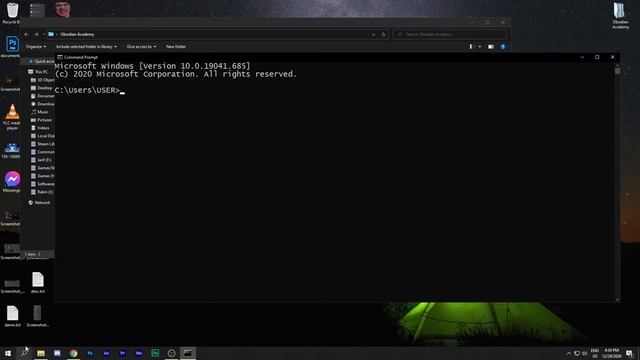
Task: Select Music in the navigation pane
Action: (40, 112)
